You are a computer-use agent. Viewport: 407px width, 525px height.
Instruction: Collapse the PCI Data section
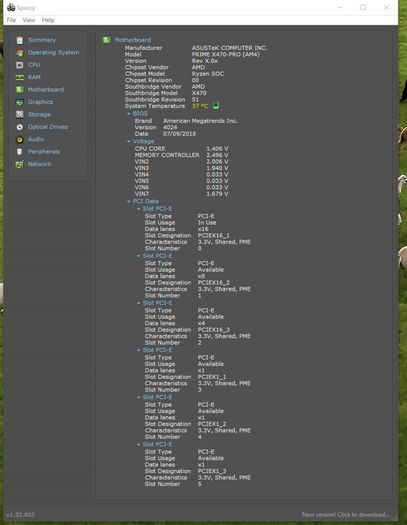coord(129,201)
